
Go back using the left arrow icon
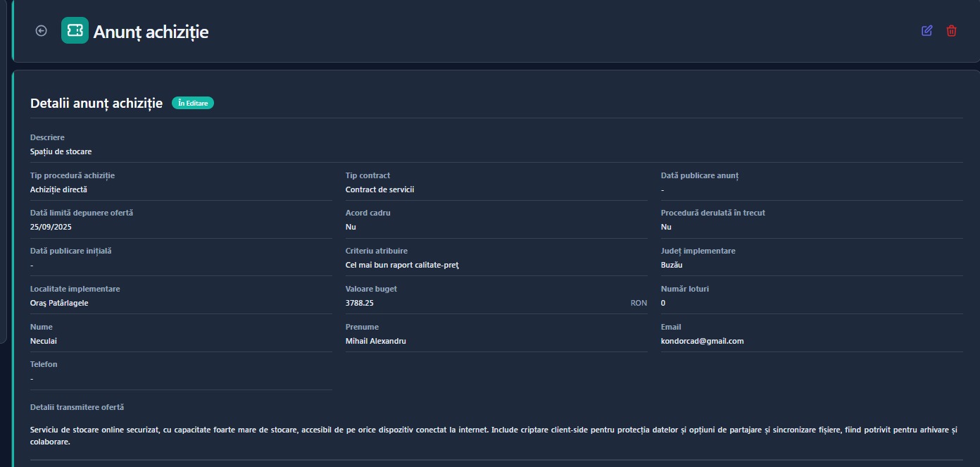pos(42,31)
